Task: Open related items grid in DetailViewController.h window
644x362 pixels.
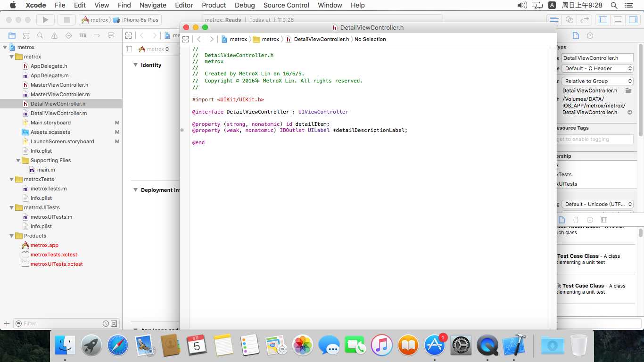Action: click(x=185, y=39)
